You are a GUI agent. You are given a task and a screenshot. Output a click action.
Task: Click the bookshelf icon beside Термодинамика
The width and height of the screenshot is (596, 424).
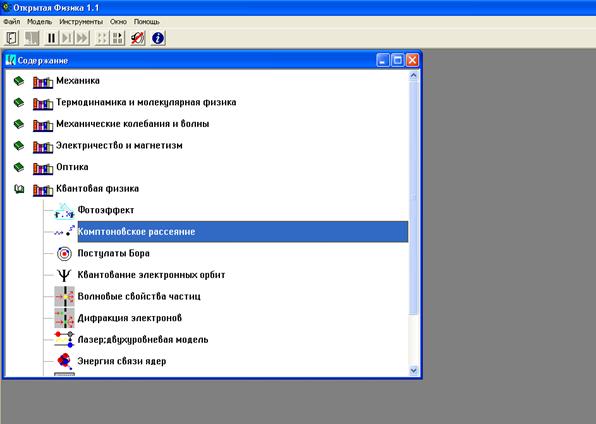click(43, 104)
